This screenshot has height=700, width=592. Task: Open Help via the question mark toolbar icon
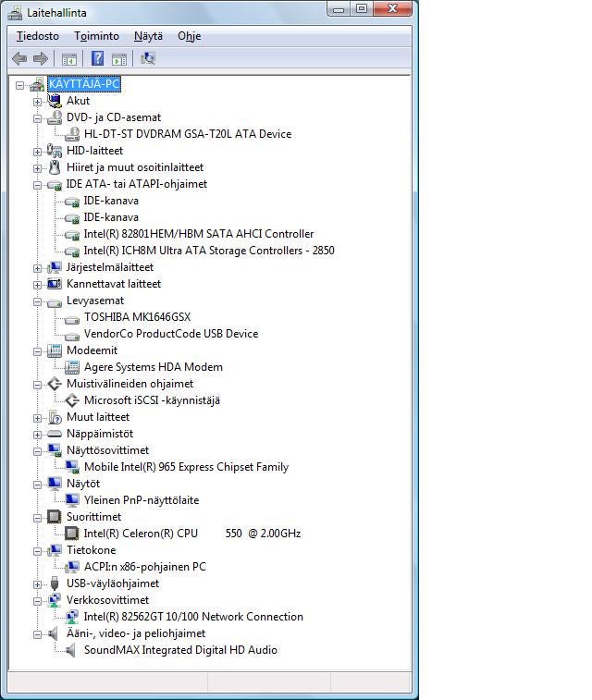(97, 58)
